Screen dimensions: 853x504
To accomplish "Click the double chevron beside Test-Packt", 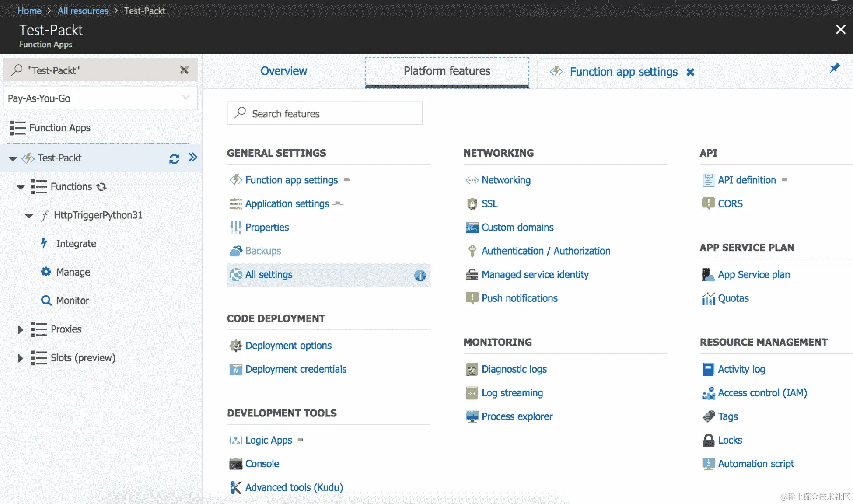I will (192, 157).
